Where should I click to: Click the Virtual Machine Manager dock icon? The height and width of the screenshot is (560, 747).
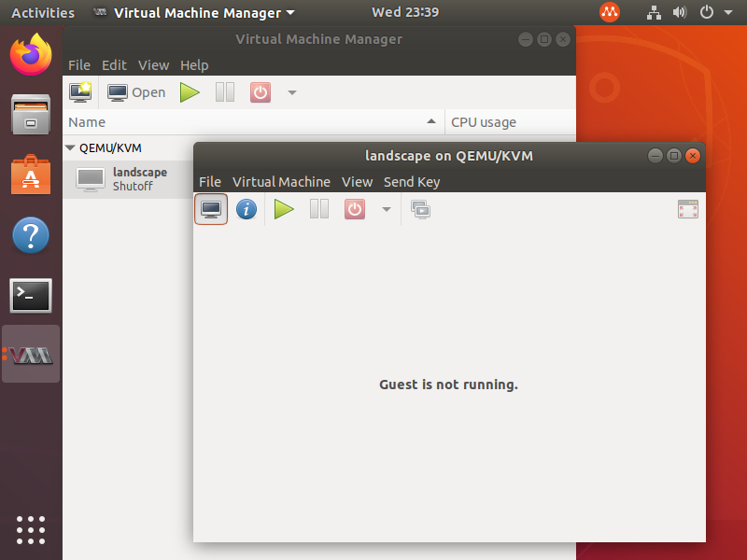point(31,354)
